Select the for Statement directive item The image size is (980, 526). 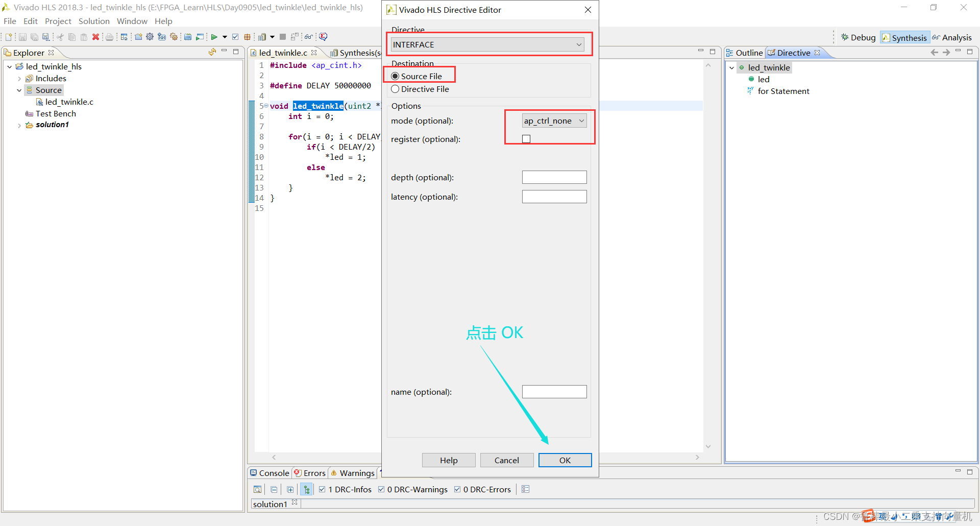pos(778,91)
